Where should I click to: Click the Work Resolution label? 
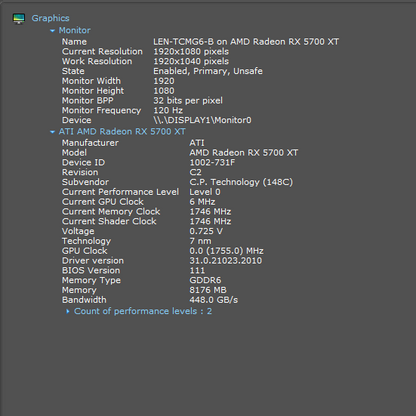coord(97,61)
